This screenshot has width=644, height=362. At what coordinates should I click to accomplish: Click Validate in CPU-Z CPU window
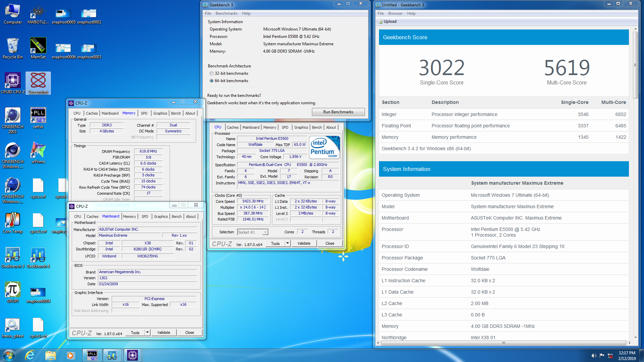click(304, 243)
